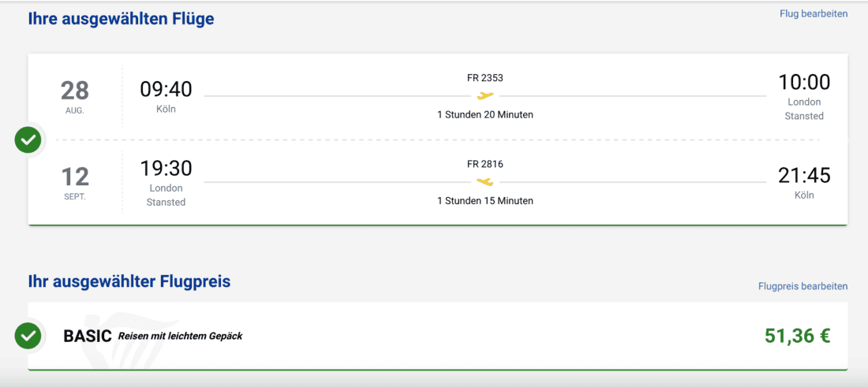This screenshot has height=387, width=868.
Task: Click the 28 Aug. departure date
Action: point(75,95)
